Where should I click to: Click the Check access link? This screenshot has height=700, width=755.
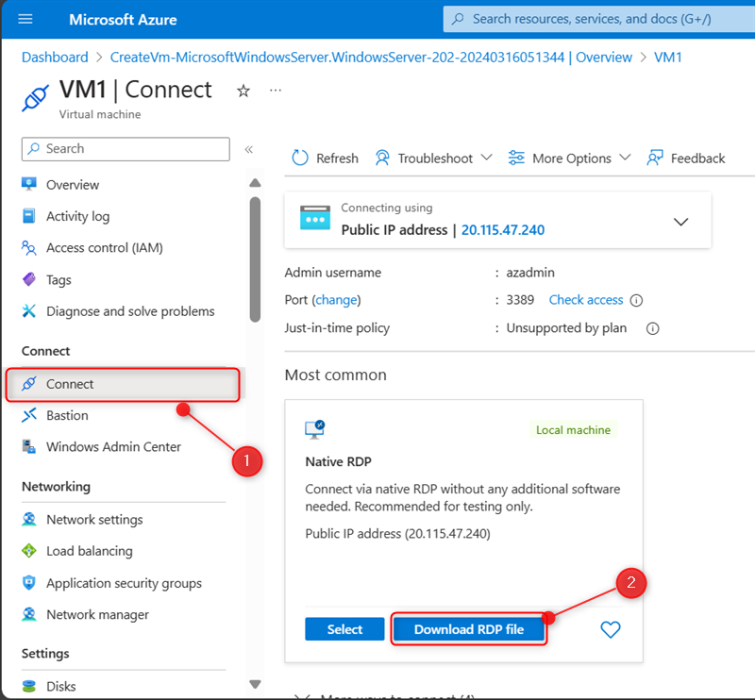click(x=585, y=300)
